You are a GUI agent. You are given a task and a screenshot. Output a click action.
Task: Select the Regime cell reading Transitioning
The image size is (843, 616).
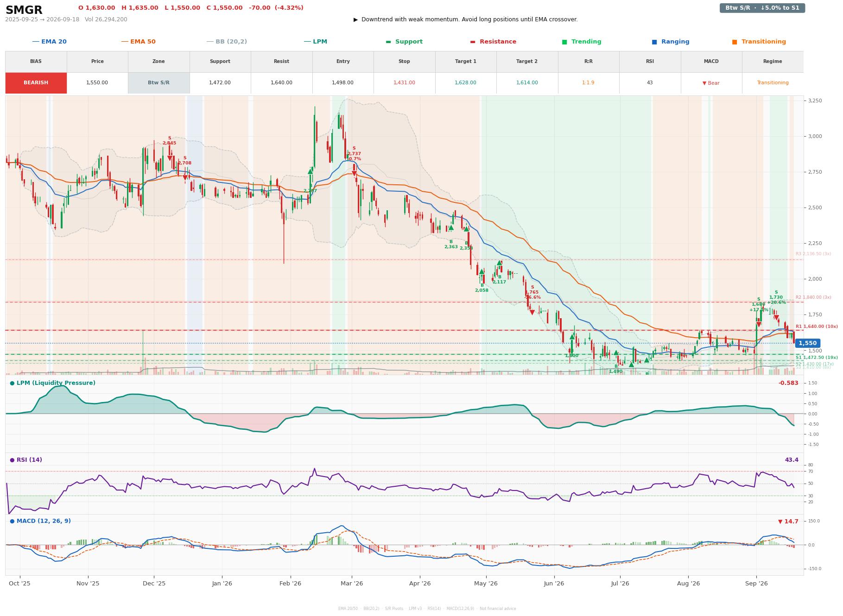[773, 83]
